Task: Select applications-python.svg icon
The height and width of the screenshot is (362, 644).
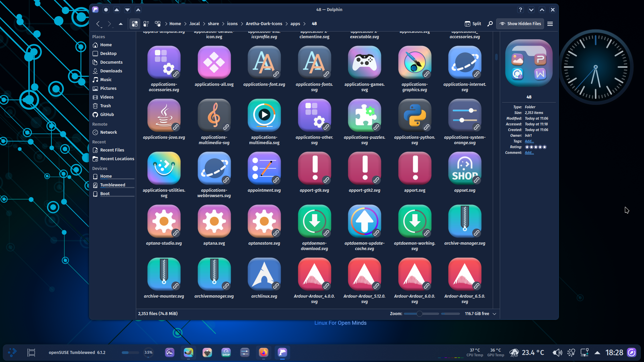Action: [x=415, y=115]
